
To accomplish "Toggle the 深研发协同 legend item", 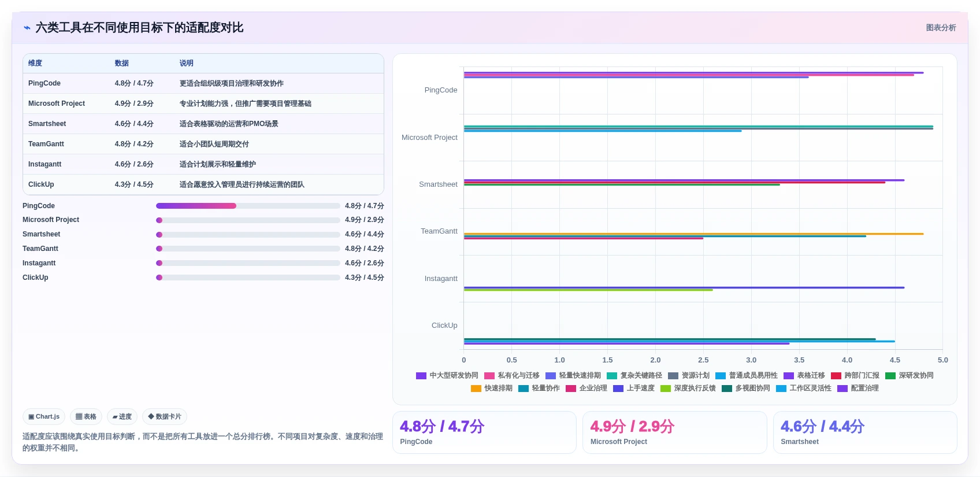I will (x=910, y=375).
